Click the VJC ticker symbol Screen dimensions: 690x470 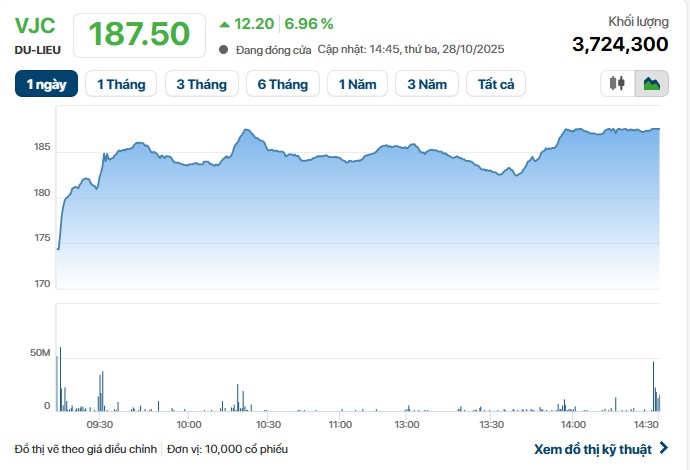pyautogui.click(x=35, y=25)
